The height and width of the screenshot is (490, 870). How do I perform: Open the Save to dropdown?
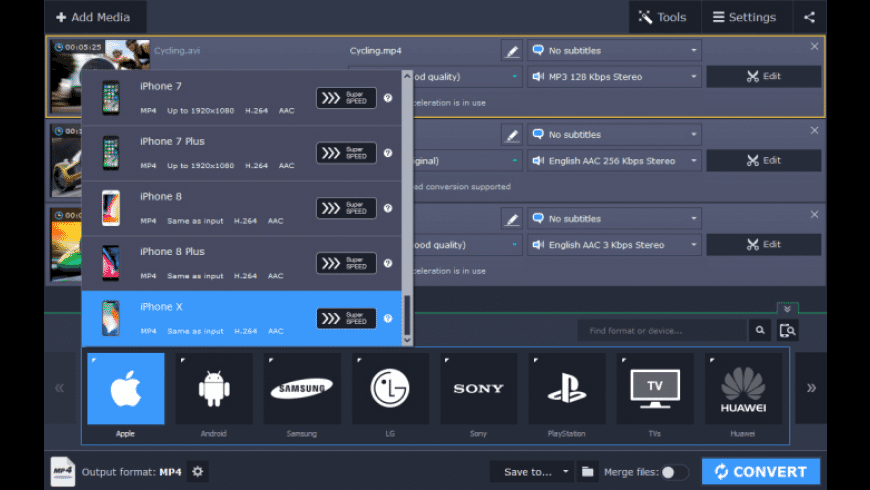click(x=532, y=472)
